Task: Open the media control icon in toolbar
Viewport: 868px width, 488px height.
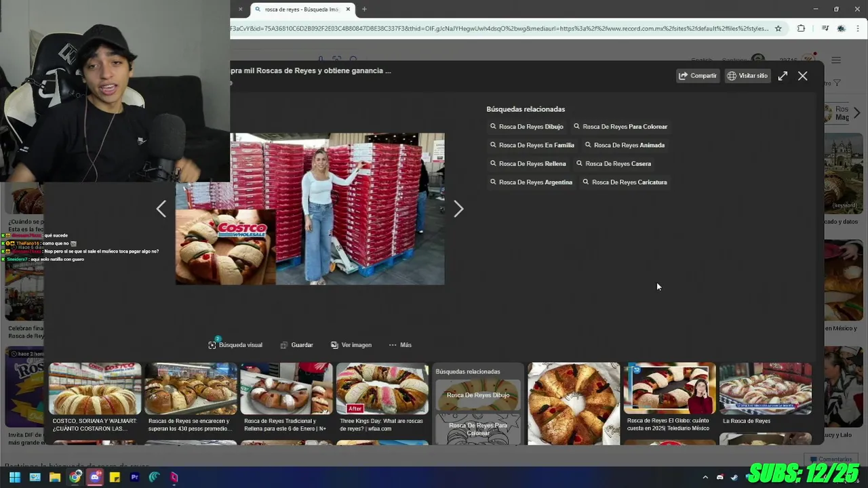Action: [x=825, y=28]
